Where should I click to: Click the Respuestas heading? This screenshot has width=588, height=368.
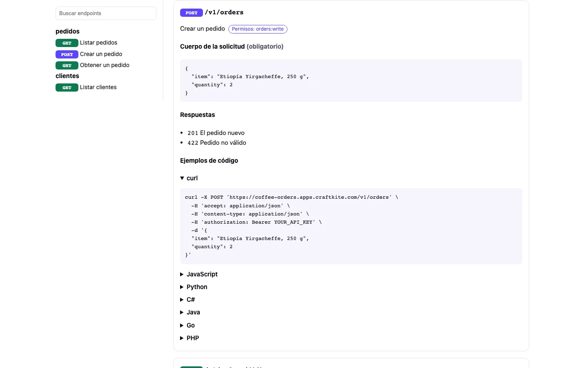(197, 115)
